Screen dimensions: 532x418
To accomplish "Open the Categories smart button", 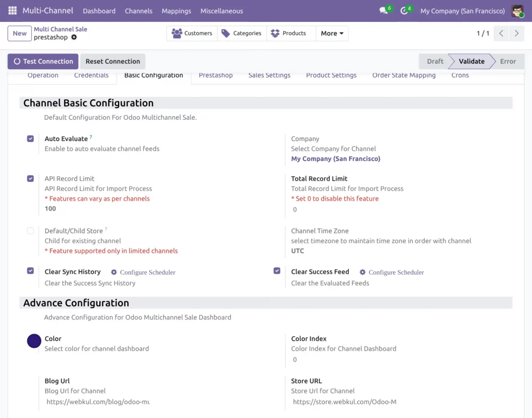I will (242, 33).
